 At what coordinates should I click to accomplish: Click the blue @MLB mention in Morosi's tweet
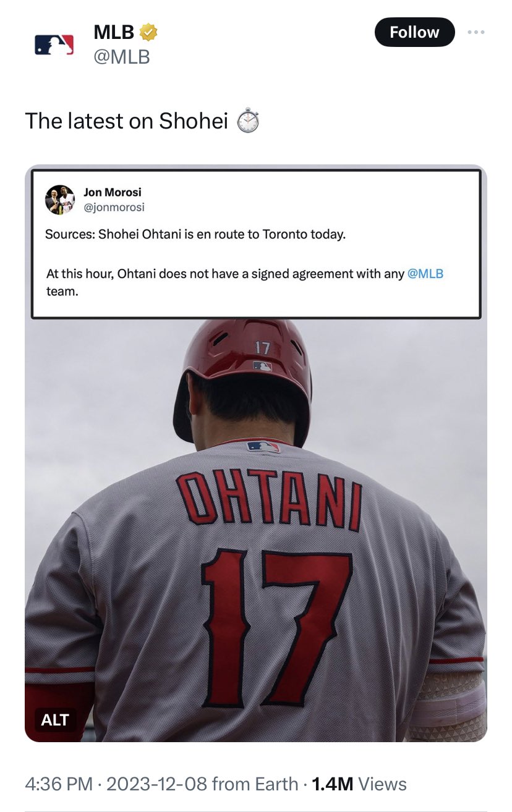[425, 273]
